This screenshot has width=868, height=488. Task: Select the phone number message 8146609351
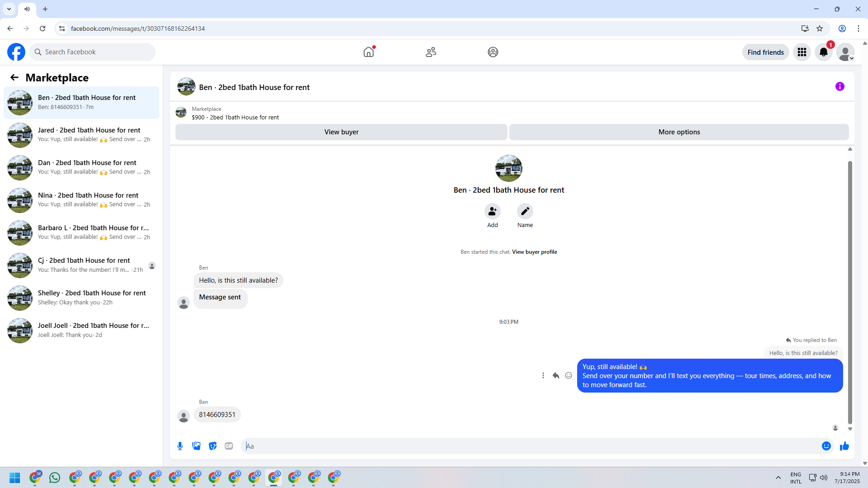point(217,415)
